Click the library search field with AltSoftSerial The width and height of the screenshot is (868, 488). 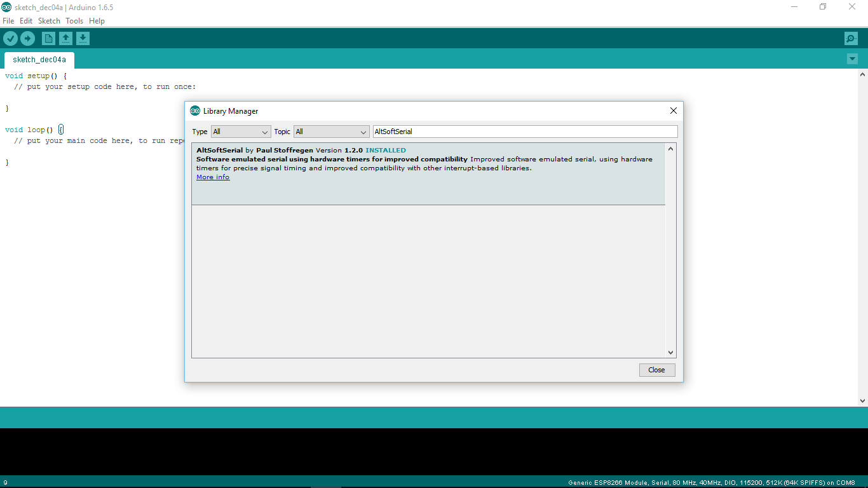(x=525, y=132)
